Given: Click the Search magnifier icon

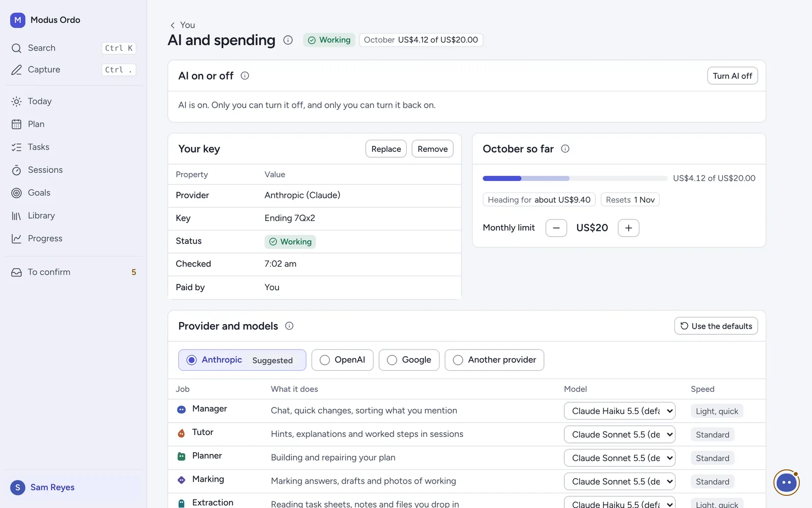Looking at the screenshot, I should tap(17, 48).
